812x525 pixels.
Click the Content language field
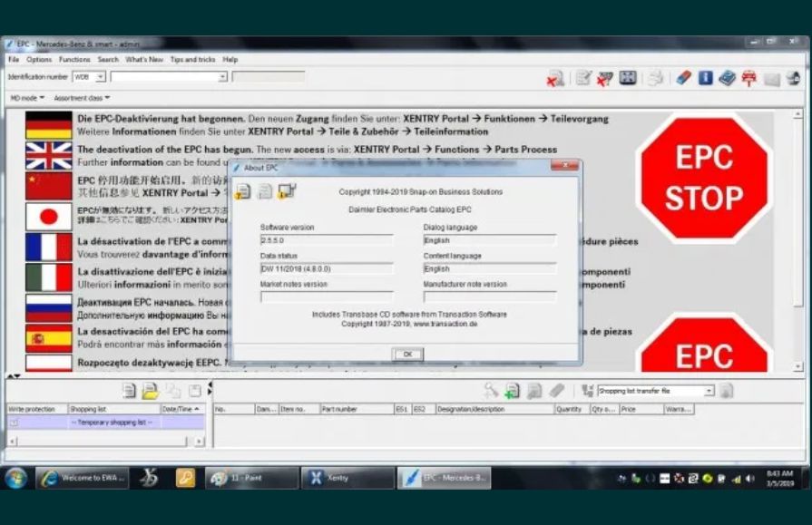tap(490, 268)
